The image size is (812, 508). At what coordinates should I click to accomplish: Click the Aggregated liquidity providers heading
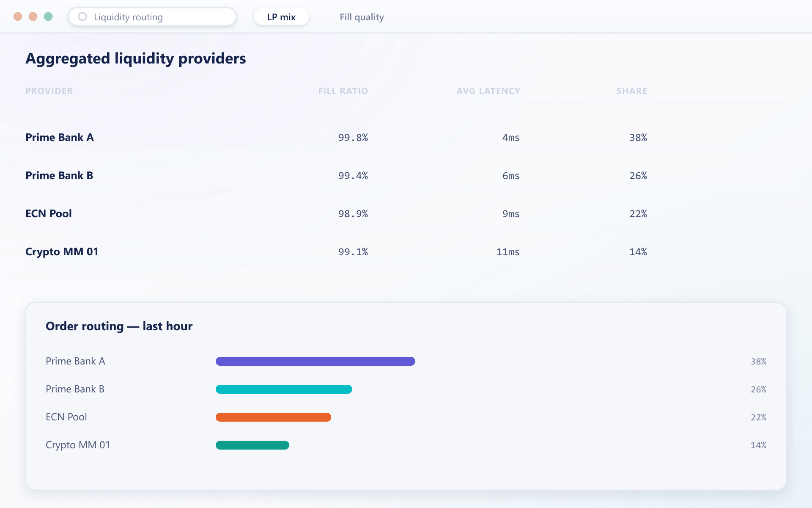point(136,58)
